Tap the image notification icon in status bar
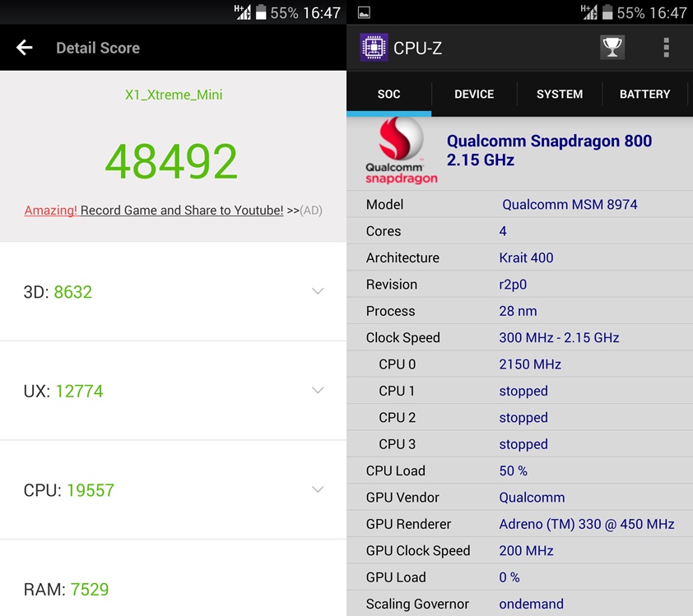Screen dimensions: 693x616 click(364, 12)
